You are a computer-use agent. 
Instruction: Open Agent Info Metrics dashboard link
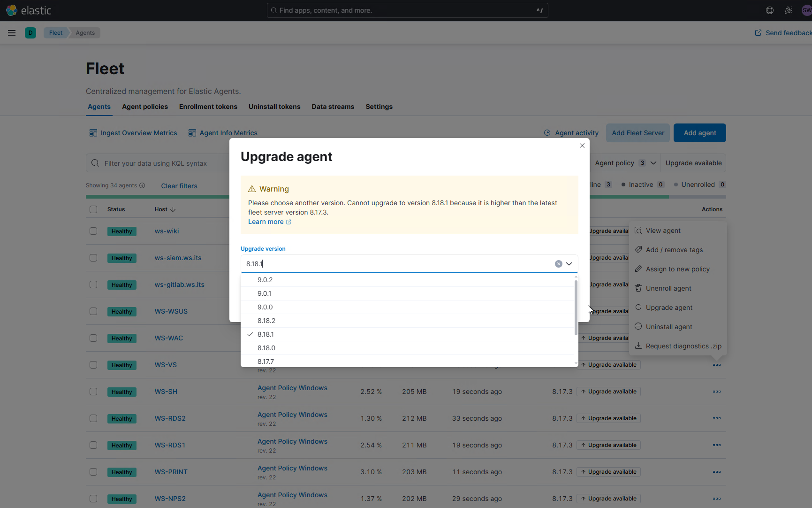point(223,133)
